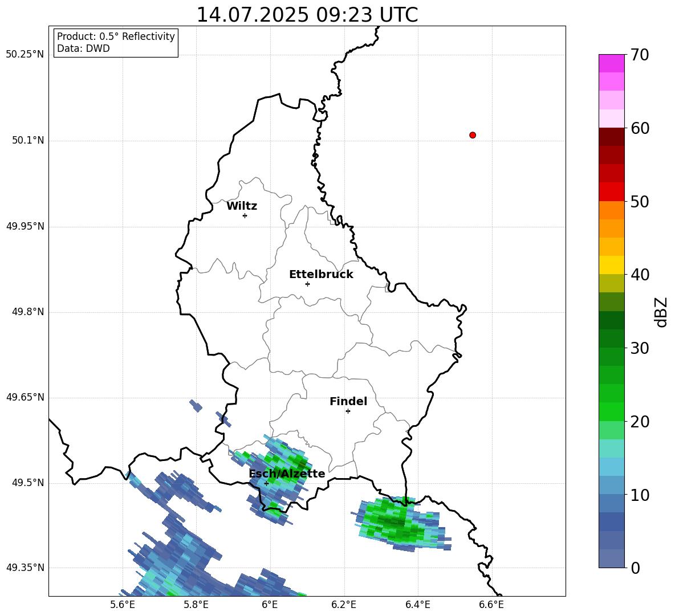Click the 40 colorbar tick label

tap(640, 275)
